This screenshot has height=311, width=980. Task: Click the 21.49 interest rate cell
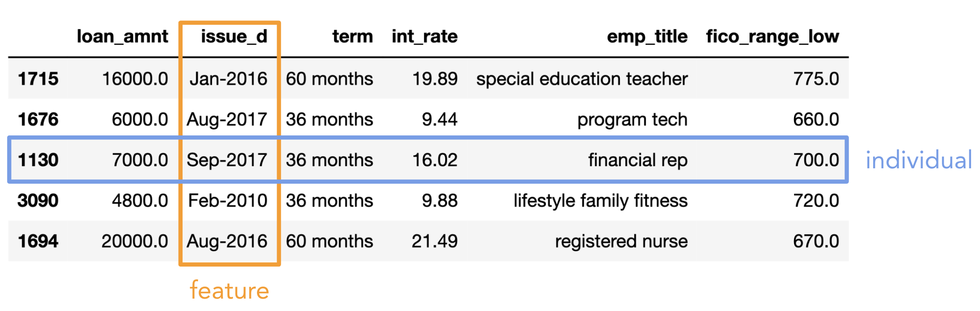[434, 241]
